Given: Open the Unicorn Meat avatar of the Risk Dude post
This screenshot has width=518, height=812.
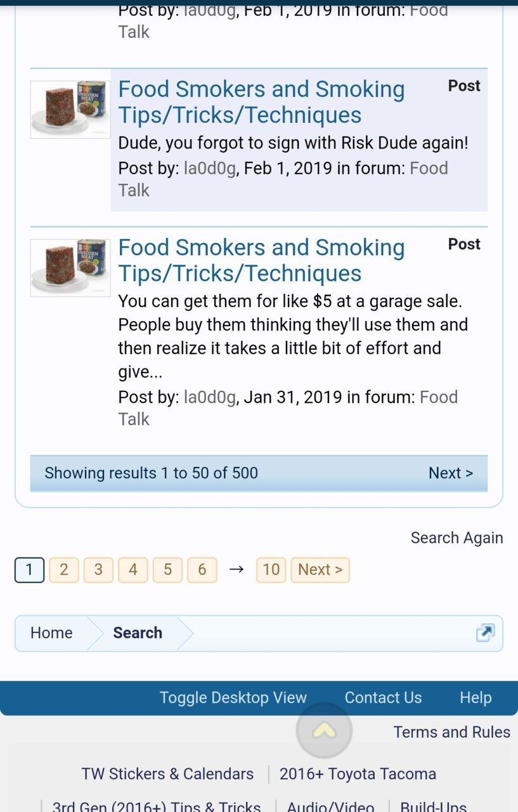Looking at the screenshot, I should click(x=70, y=109).
